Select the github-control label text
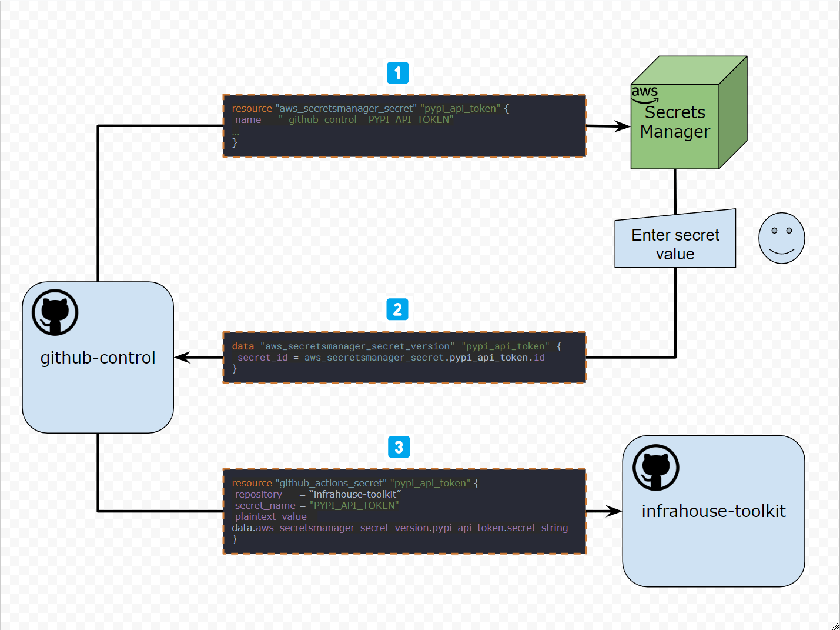 98,358
